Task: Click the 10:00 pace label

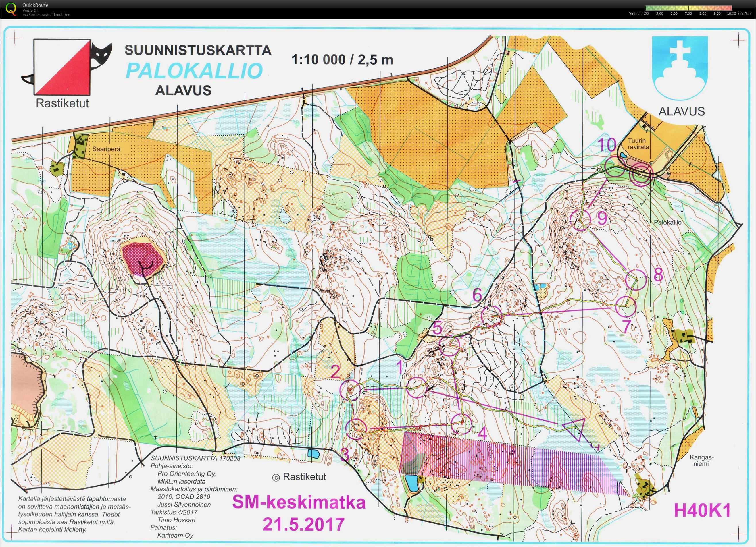Action: coord(731,14)
